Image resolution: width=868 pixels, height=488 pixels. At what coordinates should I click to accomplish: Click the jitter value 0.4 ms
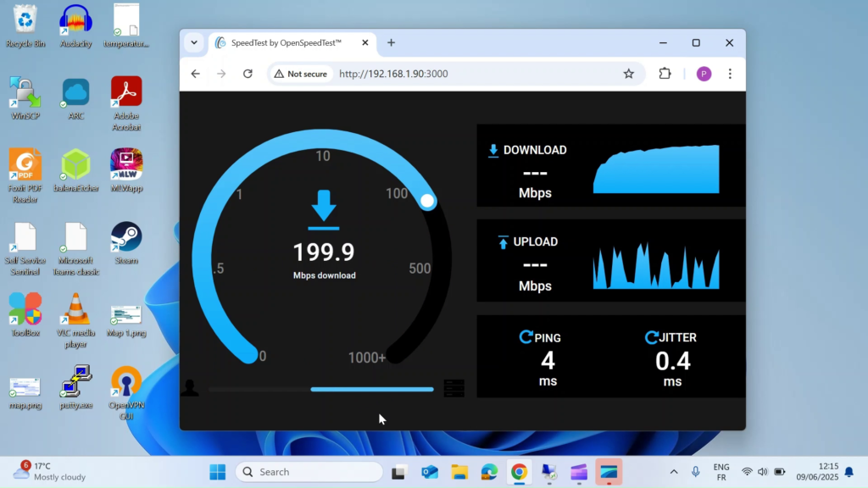click(672, 369)
